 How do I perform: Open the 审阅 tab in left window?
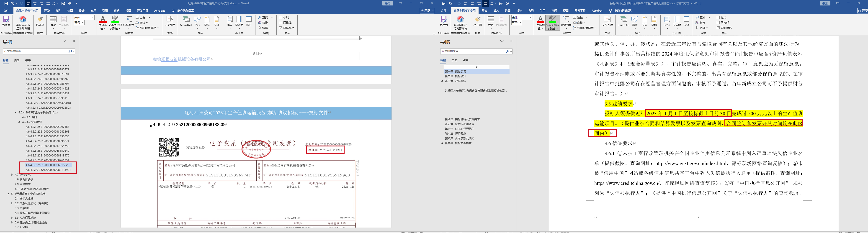(117, 10)
